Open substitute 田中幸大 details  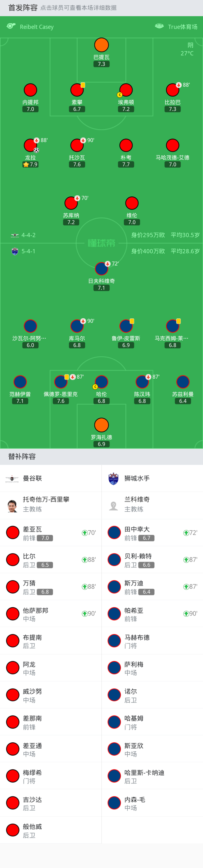click(152, 533)
